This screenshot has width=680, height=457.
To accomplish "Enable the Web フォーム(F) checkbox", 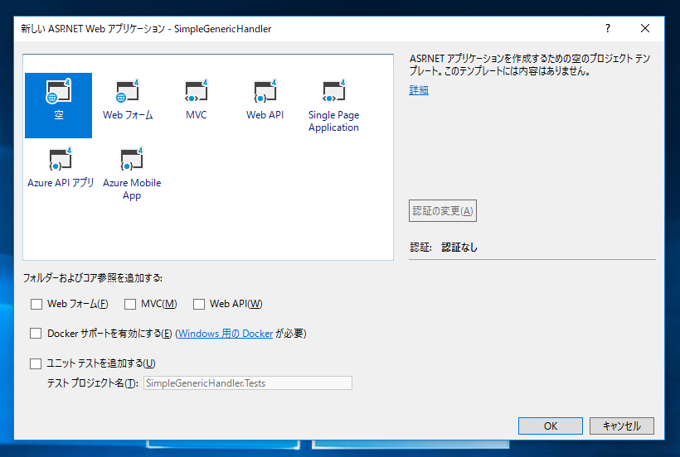I will (36, 304).
